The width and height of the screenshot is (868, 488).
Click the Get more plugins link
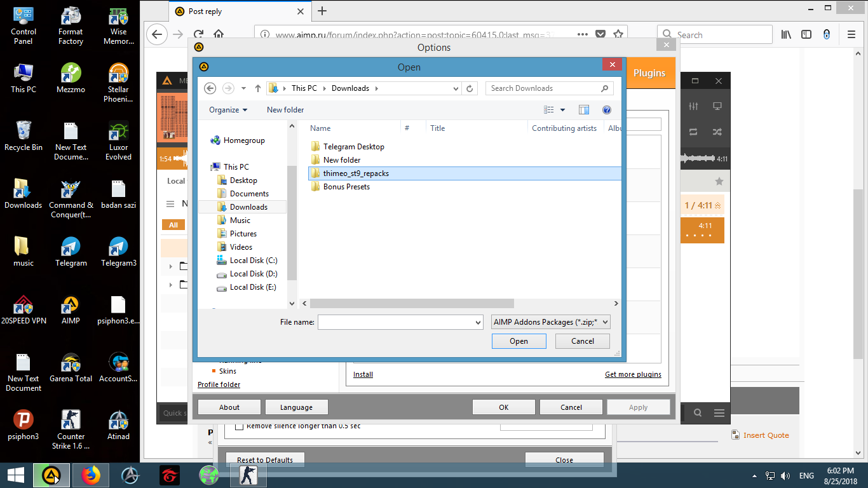pyautogui.click(x=633, y=374)
